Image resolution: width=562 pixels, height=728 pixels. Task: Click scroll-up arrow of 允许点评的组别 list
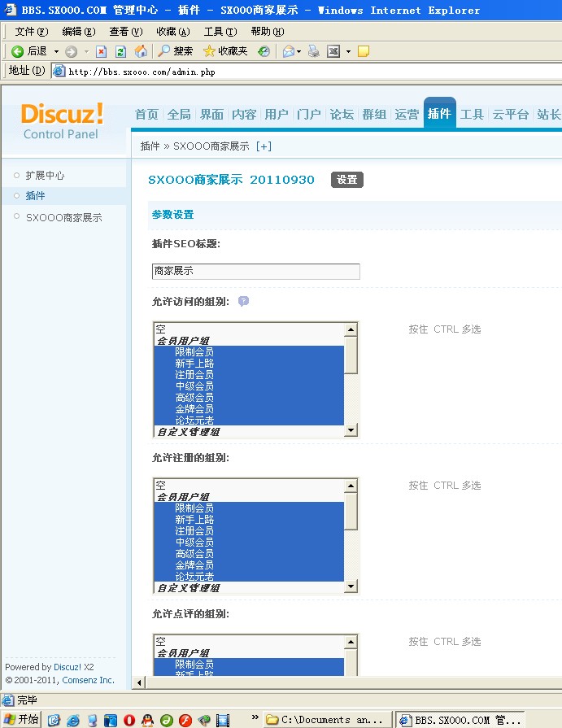[x=351, y=642]
